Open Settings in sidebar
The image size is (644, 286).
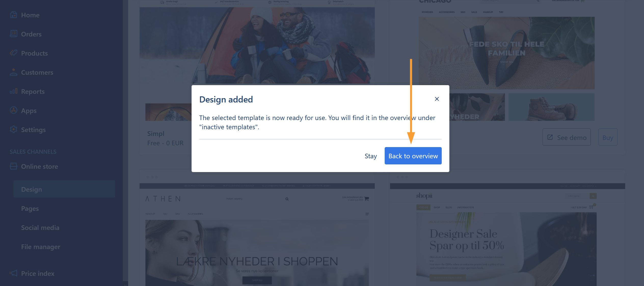point(33,130)
